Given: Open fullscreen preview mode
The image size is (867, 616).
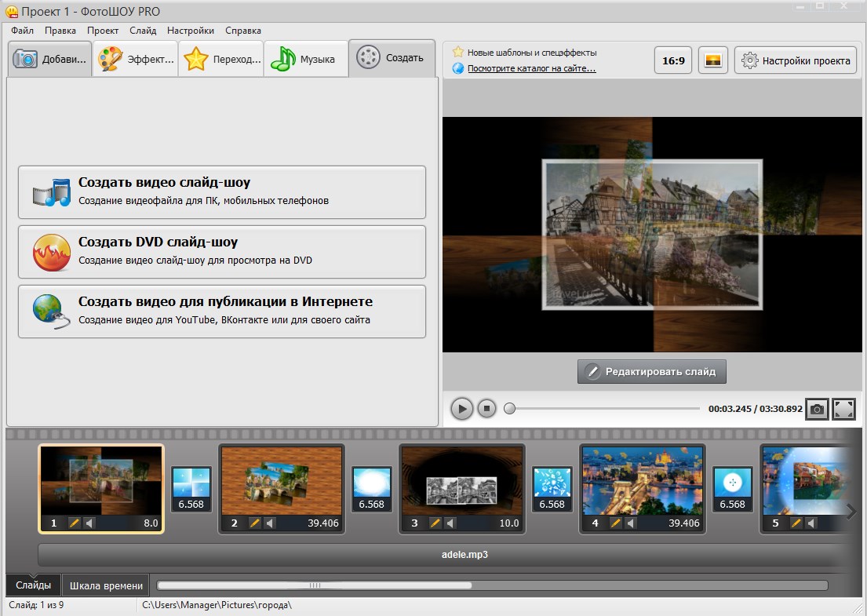Looking at the screenshot, I should pos(843,409).
